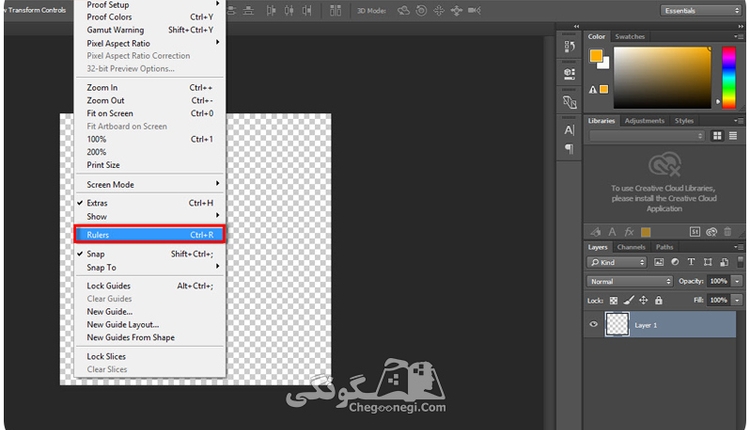Switch Libraries to list view

click(x=733, y=136)
